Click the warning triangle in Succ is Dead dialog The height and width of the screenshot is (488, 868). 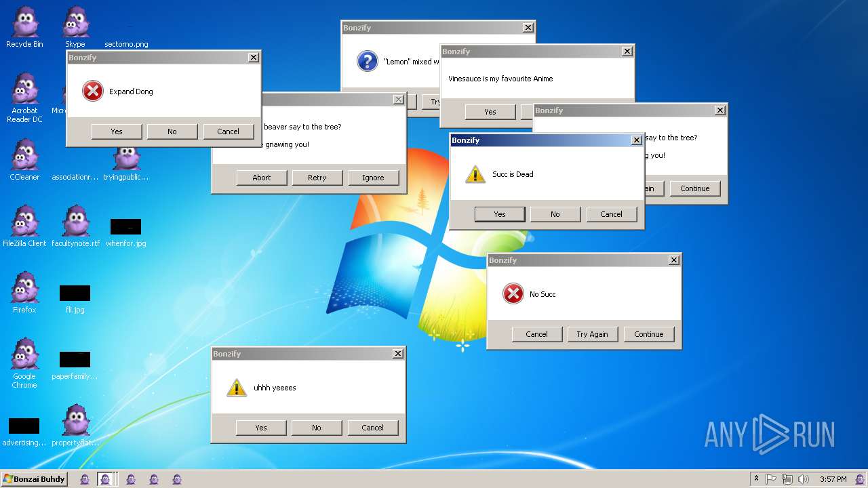(x=475, y=174)
